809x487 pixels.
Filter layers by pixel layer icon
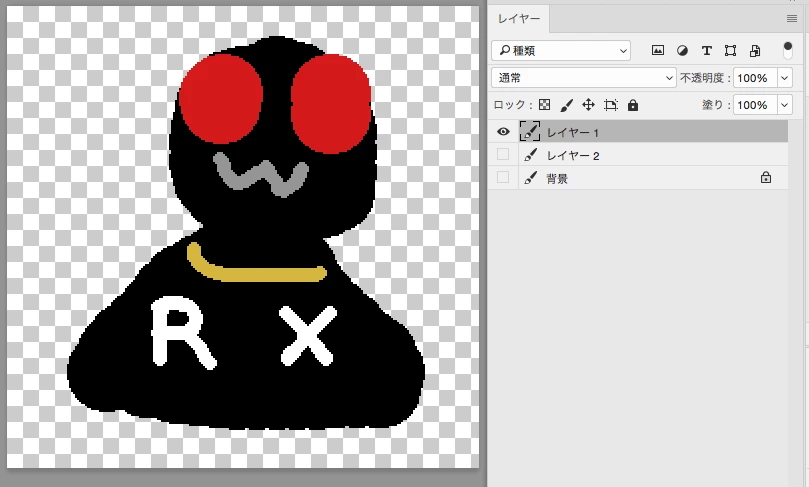pyautogui.click(x=658, y=51)
